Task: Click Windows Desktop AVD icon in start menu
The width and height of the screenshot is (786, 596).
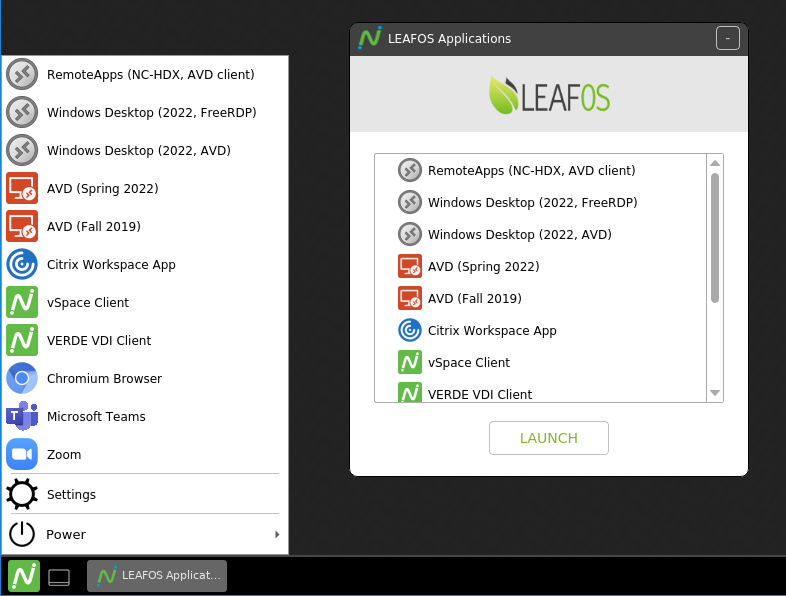Action: 22,150
